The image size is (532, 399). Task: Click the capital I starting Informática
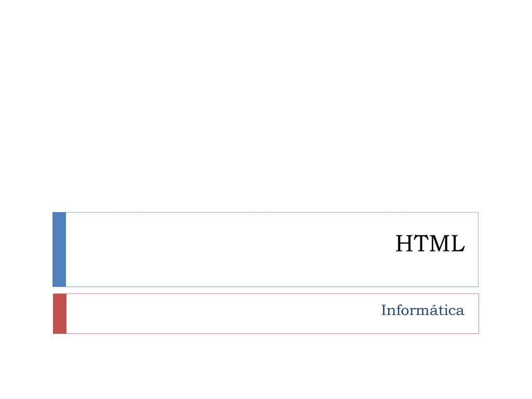384,310
